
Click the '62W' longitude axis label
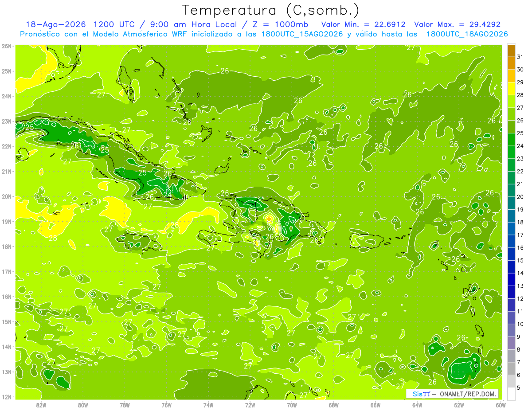coord(459,405)
